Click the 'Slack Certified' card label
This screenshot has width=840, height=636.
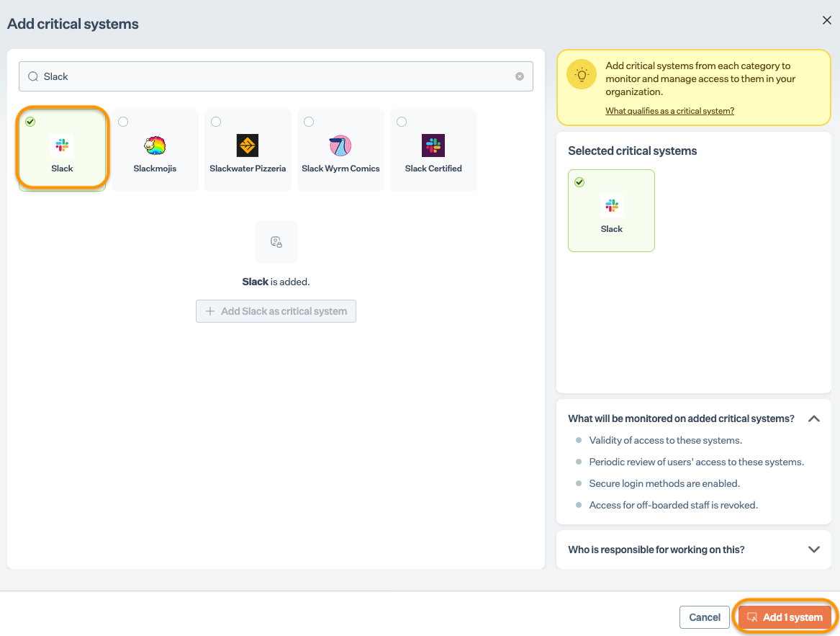pos(433,169)
